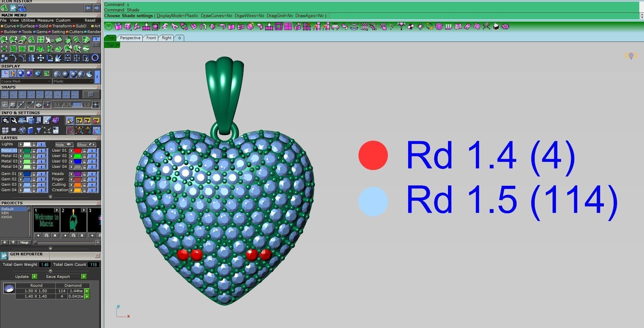Click the User 03 blue color swatch
This screenshot has height=328, width=644.
coord(78,161)
